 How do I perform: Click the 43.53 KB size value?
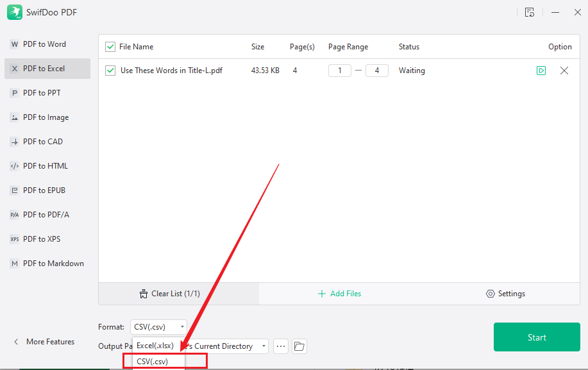pos(265,71)
